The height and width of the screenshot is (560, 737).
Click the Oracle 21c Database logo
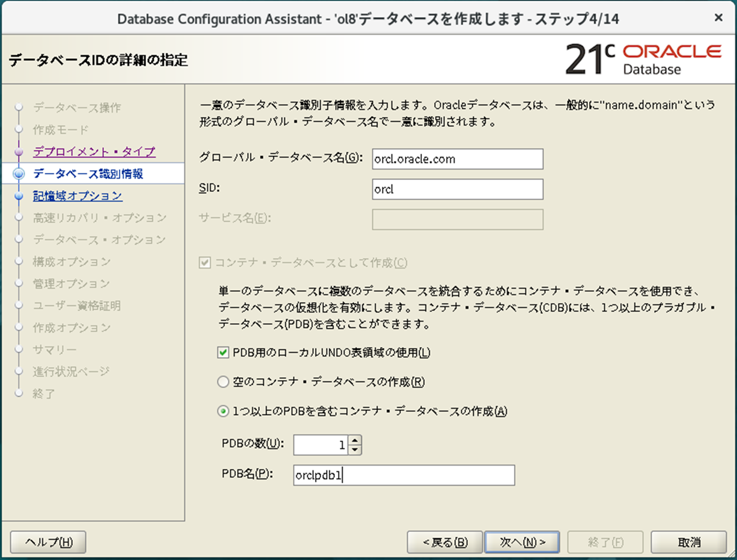pyautogui.click(x=643, y=59)
